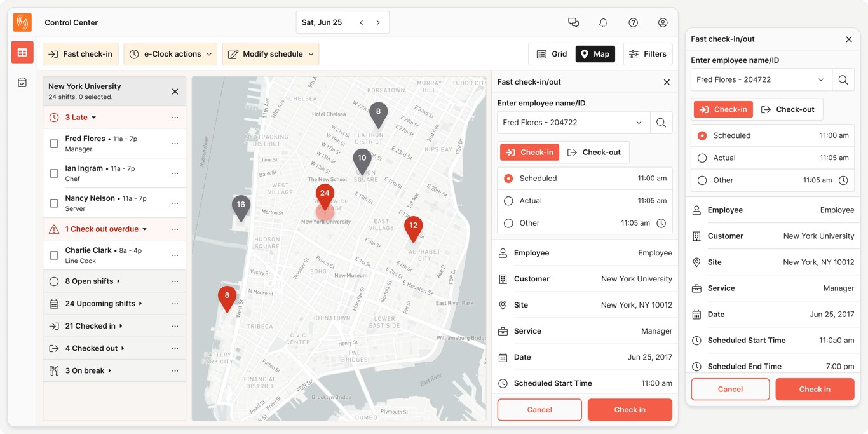Screen dimensions: 868x434
Task: Click clock icon beside Other time in middle panel
Action: coord(661,223)
